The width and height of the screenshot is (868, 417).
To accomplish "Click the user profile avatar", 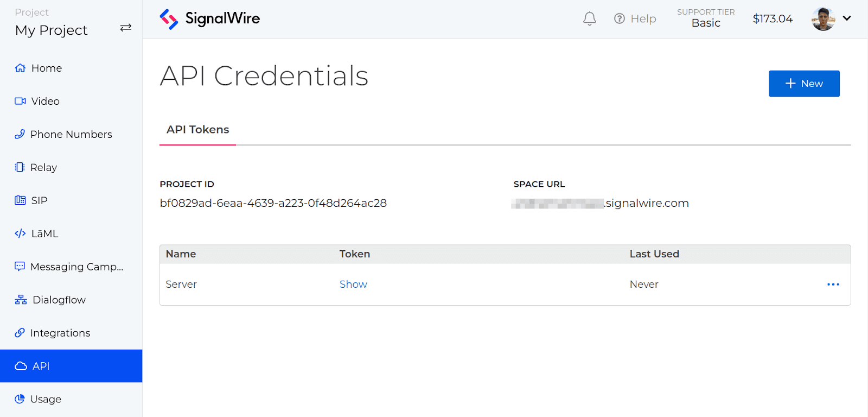I will click(823, 19).
